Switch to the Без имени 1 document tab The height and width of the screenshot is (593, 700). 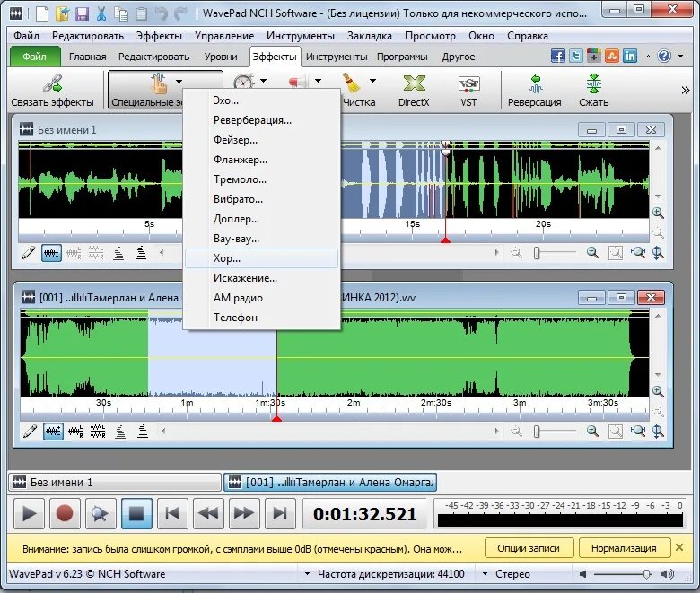[115, 482]
